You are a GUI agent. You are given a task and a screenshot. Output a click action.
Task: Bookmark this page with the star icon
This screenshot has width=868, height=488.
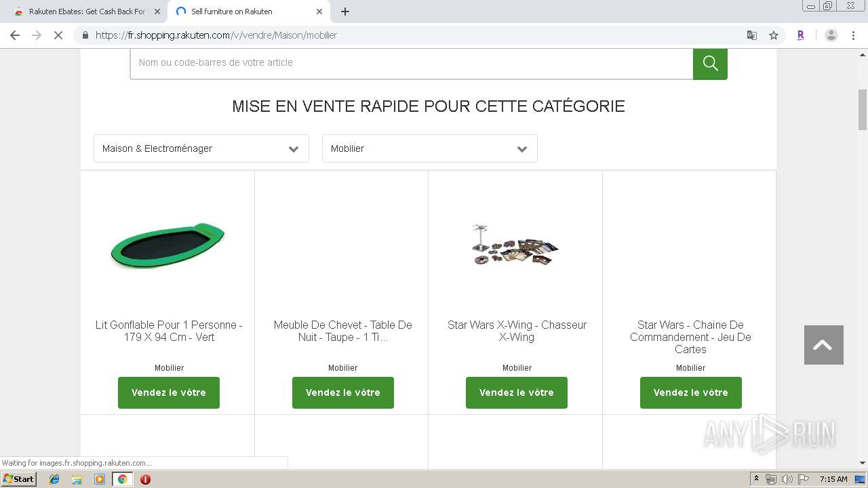click(x=774, y=35)
